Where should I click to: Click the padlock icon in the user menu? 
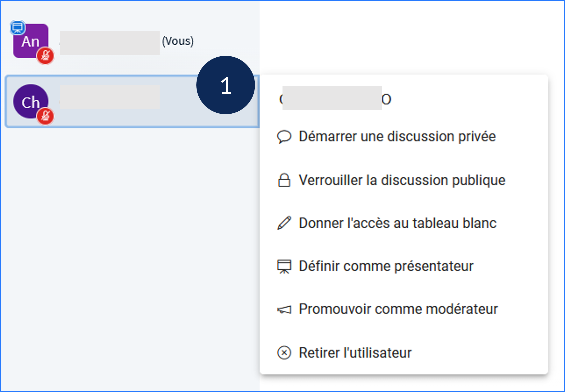(x=284, y=180)
